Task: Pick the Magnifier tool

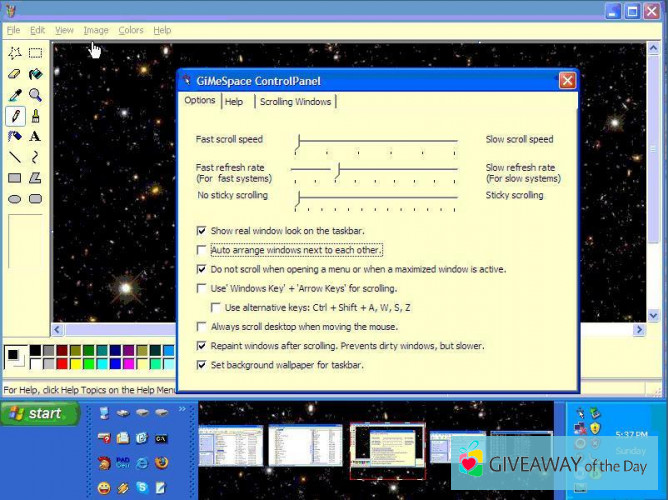Action: click(x=35, y=95)
